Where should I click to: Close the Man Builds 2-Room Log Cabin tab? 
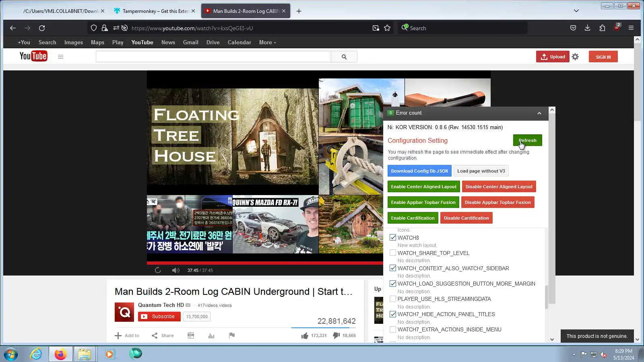[x=284, y=11]
